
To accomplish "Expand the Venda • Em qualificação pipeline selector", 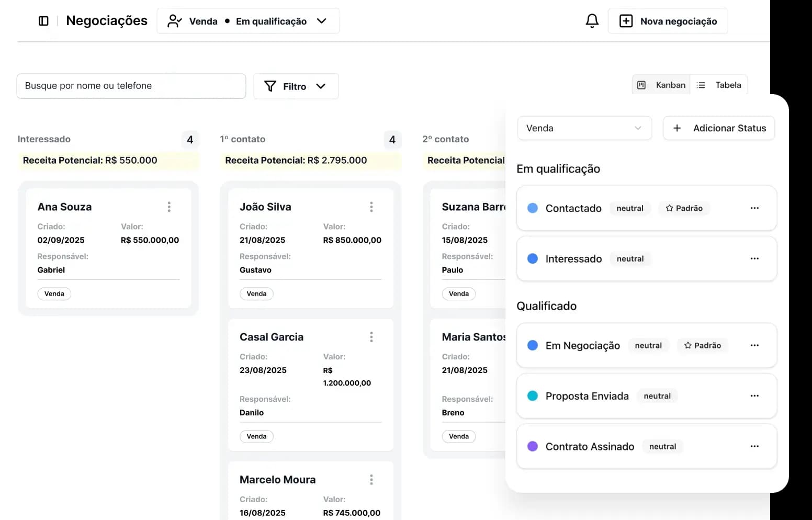I will click(248, 21).
